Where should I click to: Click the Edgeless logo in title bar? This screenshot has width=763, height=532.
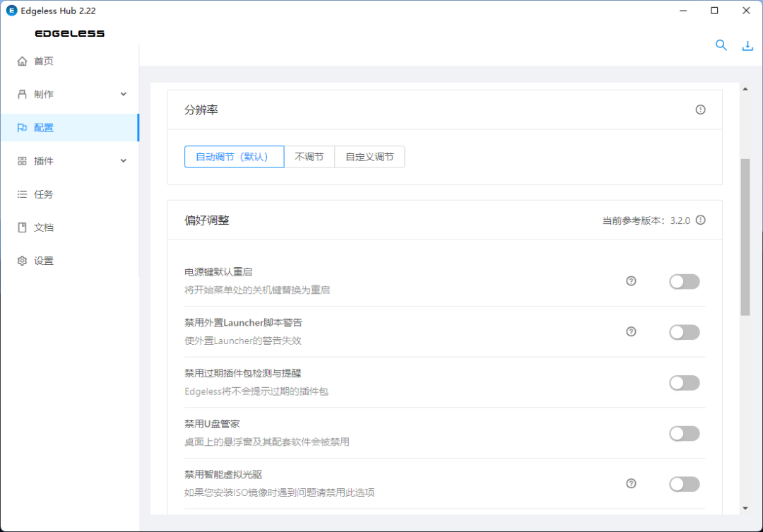point(11,11)
